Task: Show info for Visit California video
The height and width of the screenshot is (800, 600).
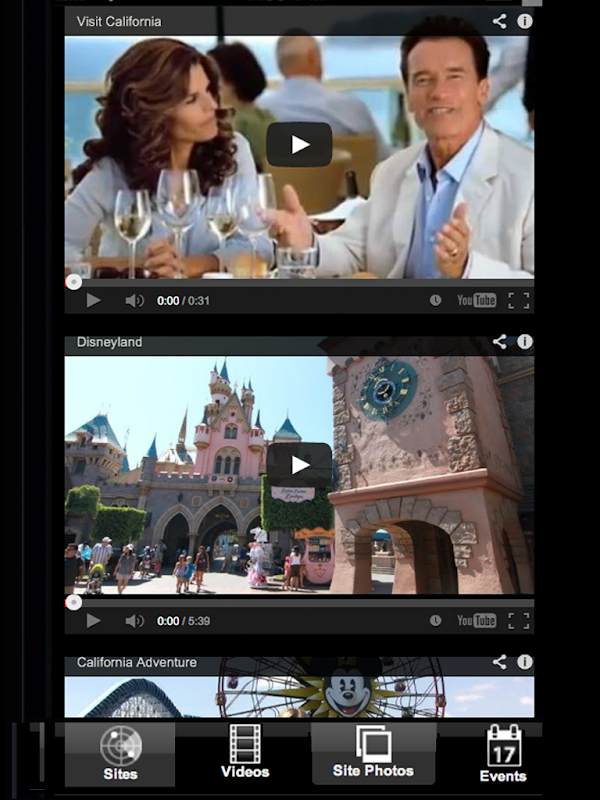Action: (524, 21)
